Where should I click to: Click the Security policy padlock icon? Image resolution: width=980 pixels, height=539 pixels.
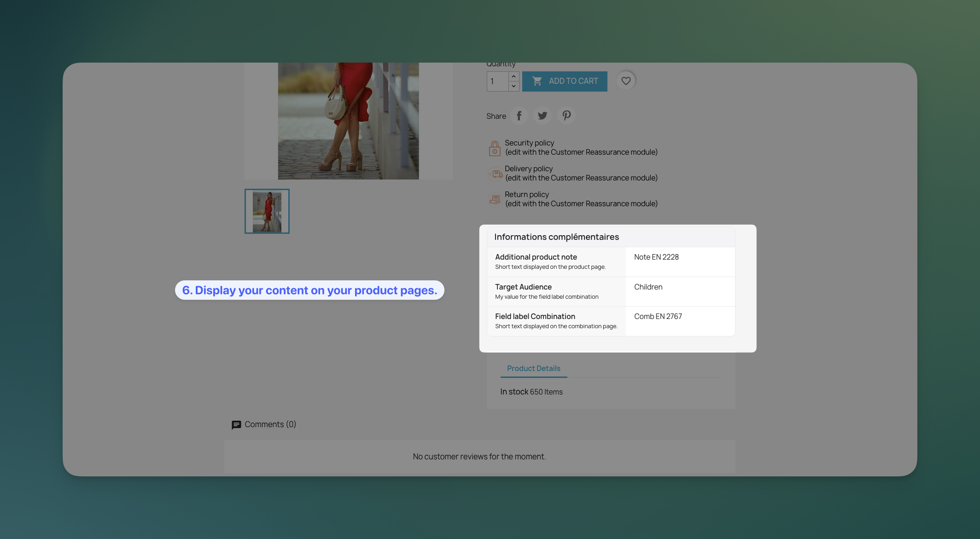coord(495,148)
